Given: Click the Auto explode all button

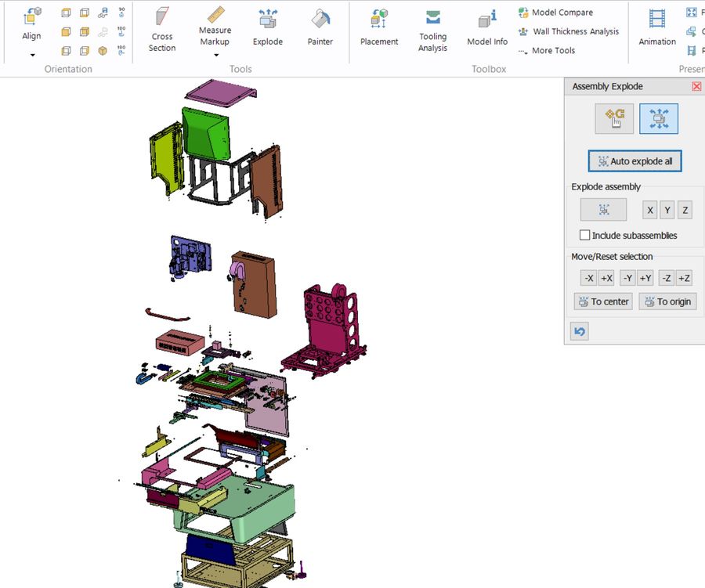Looking at the screenshot, I should click(634, 161).
